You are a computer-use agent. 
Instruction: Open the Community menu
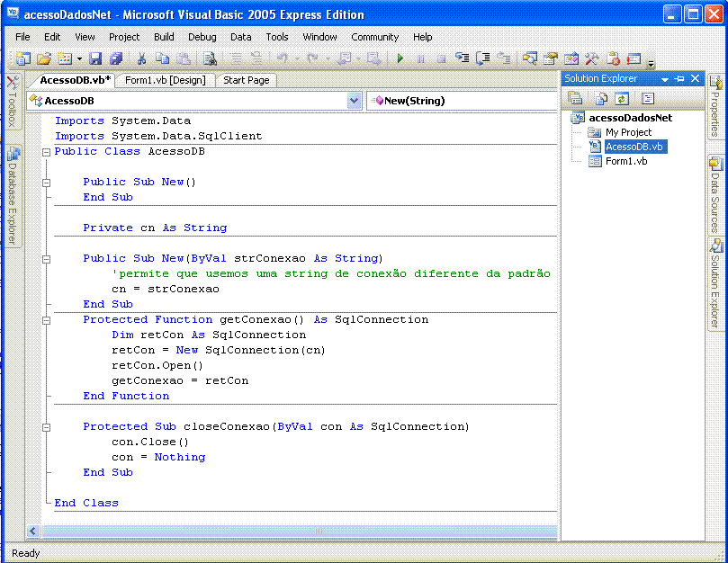click(374, 37)
